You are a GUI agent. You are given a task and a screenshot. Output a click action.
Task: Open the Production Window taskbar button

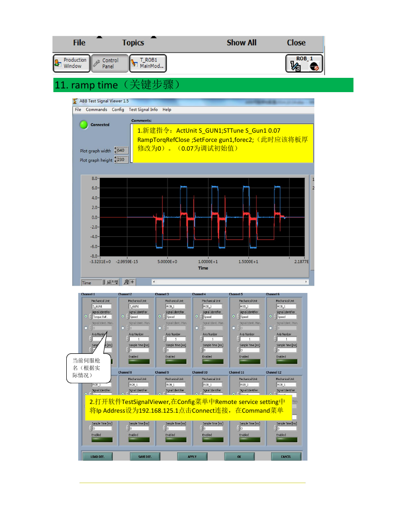[x=71, y=63]
